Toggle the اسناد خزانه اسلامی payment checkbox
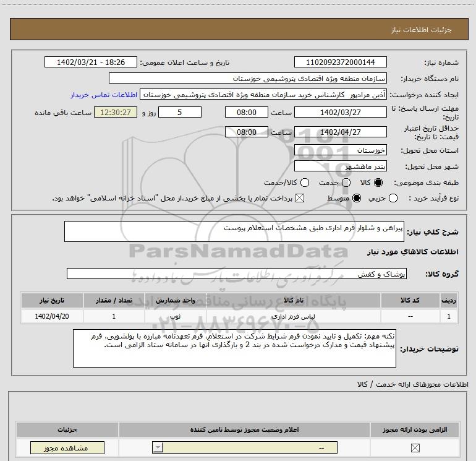The height and width of the screenshot is (461, 476). (x=300, y=198)
